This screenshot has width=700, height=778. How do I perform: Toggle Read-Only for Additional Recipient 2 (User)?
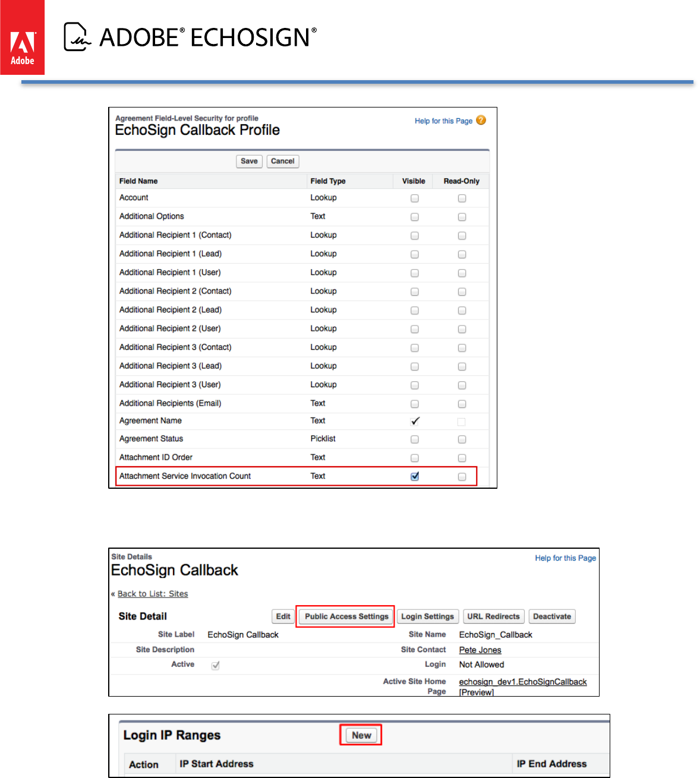click(462, 329)
